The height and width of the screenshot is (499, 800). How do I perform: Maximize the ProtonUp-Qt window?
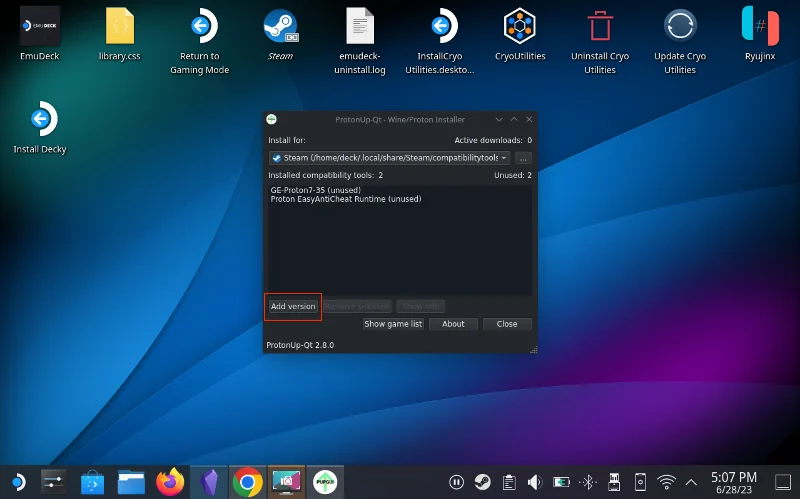[x=514, y=119]
